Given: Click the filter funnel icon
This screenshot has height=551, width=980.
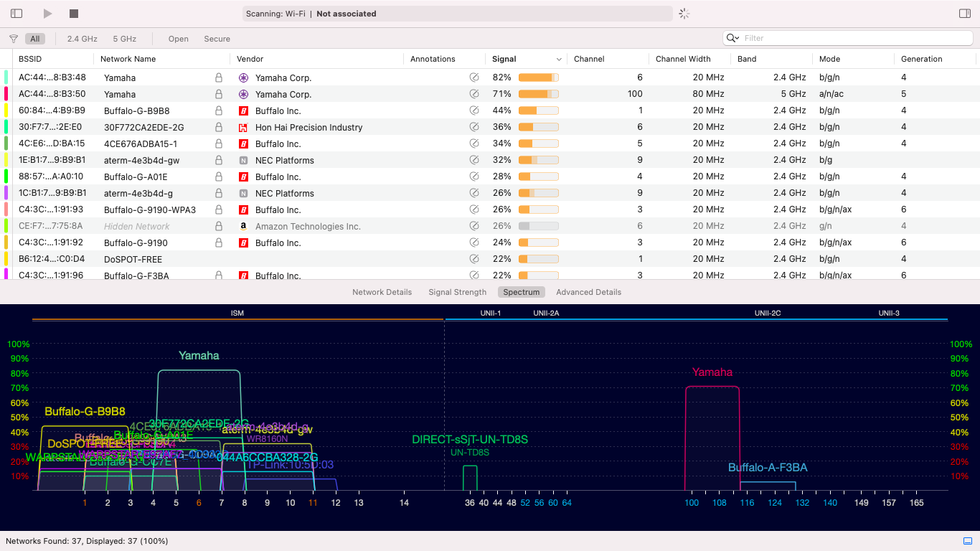Looking at the screenshot, I should point(14,39).
